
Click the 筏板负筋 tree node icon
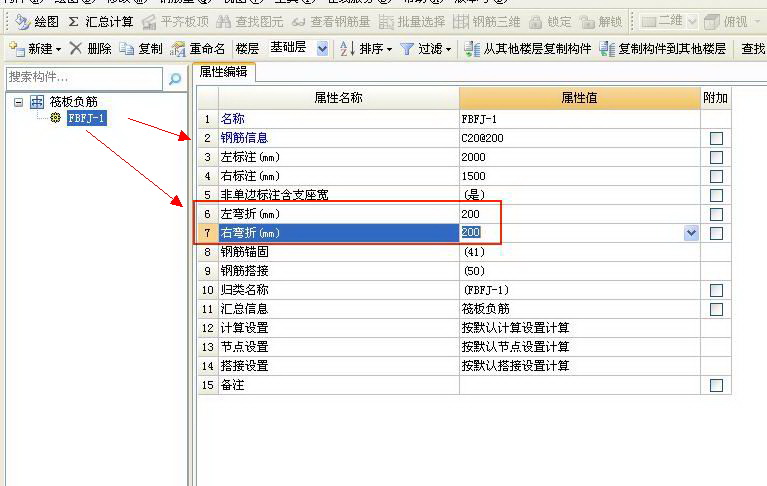click(x=37, y=102)
